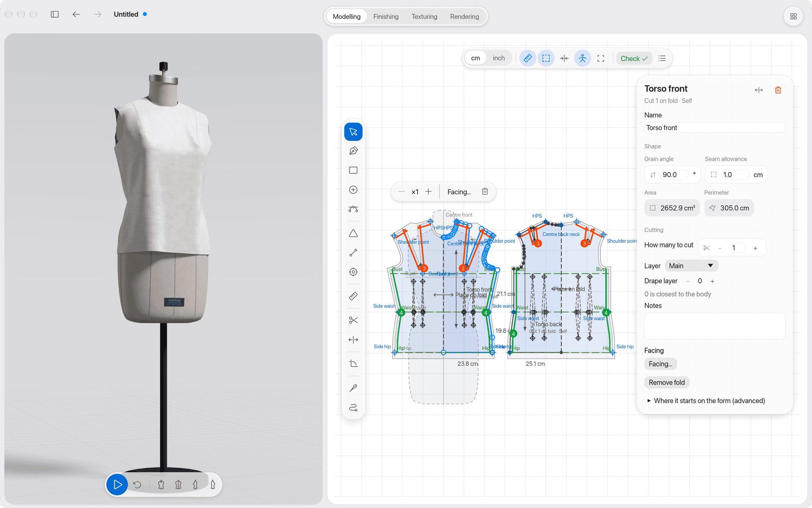
Task: Select the needle sewing tool
Action: pyautogui.click(x=353, y=388)
